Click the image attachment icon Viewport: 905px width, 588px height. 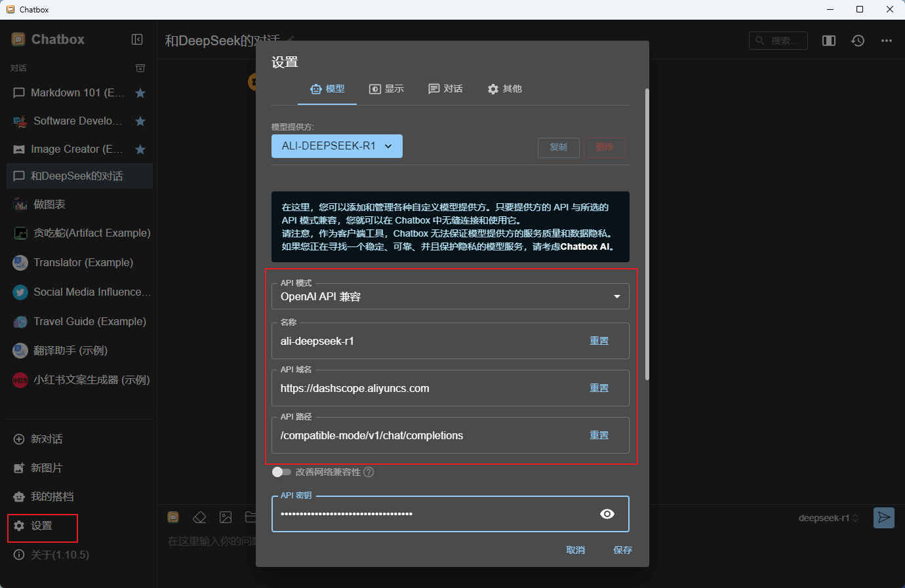(x=226, y=518)
